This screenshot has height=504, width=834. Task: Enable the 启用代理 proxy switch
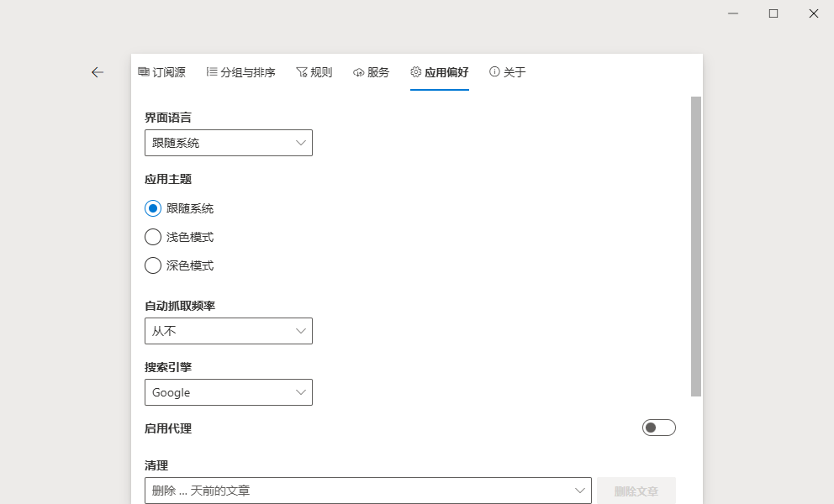659,428
